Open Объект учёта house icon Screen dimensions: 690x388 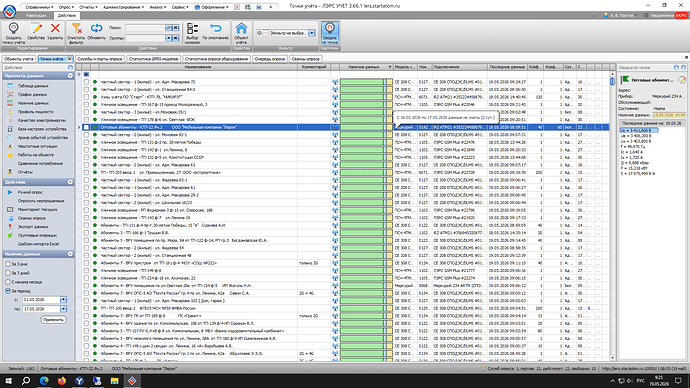coord(241,33)
